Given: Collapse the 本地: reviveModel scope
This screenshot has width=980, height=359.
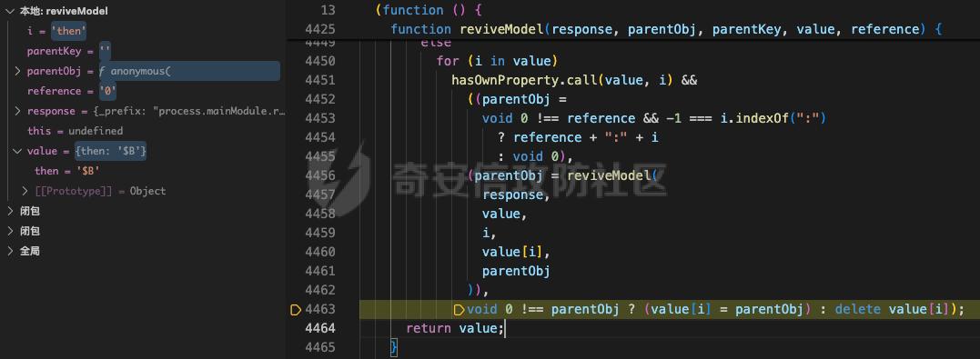Looking at the screenshot, I should point(9,11).
